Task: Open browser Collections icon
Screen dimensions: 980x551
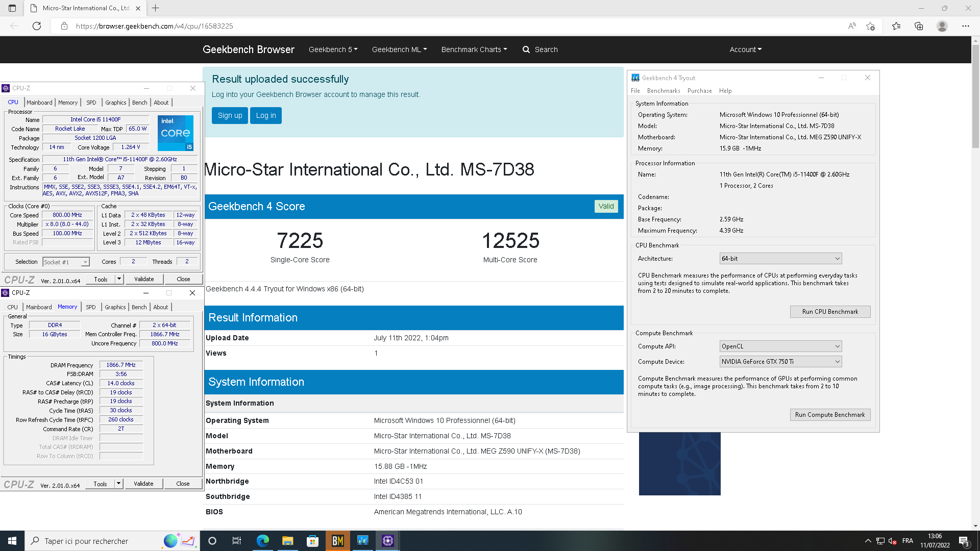Action: (x=919, y=26)
